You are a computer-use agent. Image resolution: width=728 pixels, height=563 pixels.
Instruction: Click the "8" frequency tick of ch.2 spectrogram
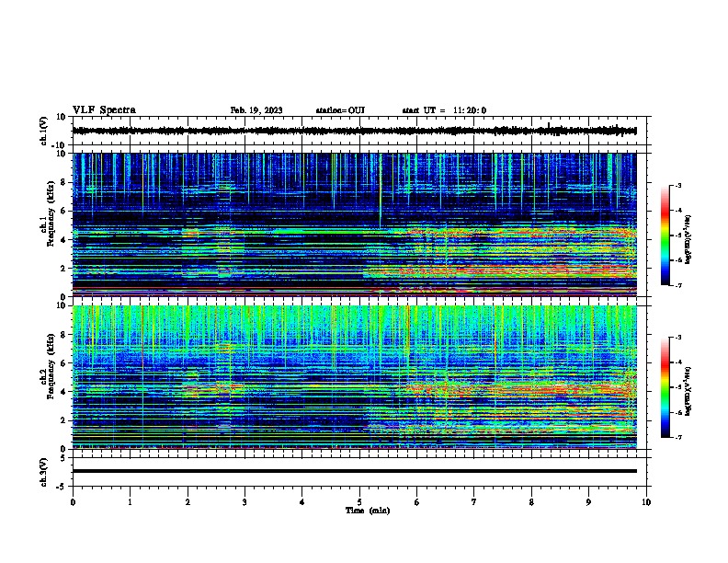[x=63, y=335]
